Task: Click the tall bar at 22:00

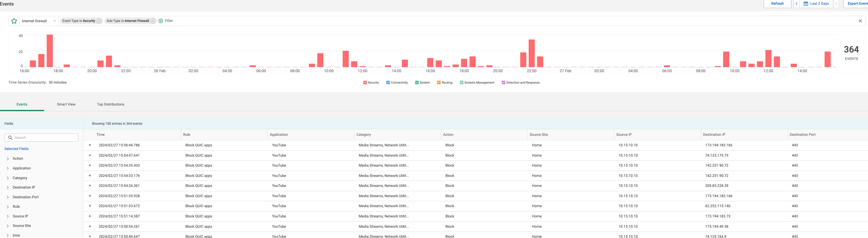Action: [532, 53]
